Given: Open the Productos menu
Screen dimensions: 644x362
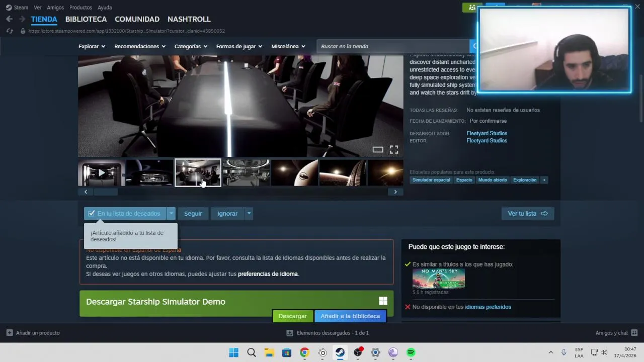Looking at the screenshot, I should point(80,8).
